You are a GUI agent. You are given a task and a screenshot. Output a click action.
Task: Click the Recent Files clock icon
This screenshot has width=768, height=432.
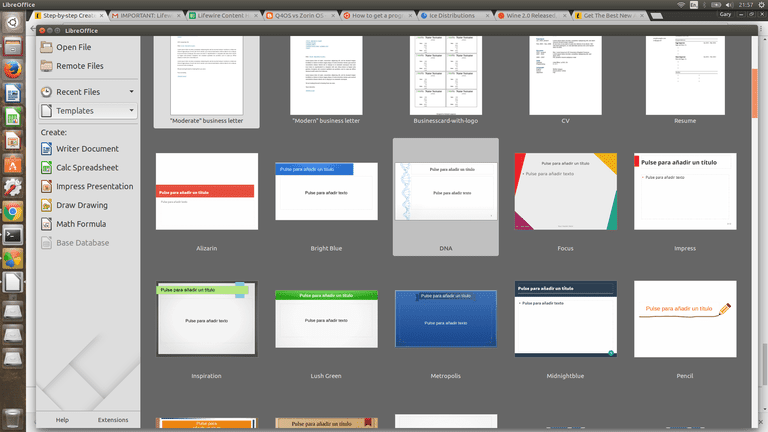[47, 92]
